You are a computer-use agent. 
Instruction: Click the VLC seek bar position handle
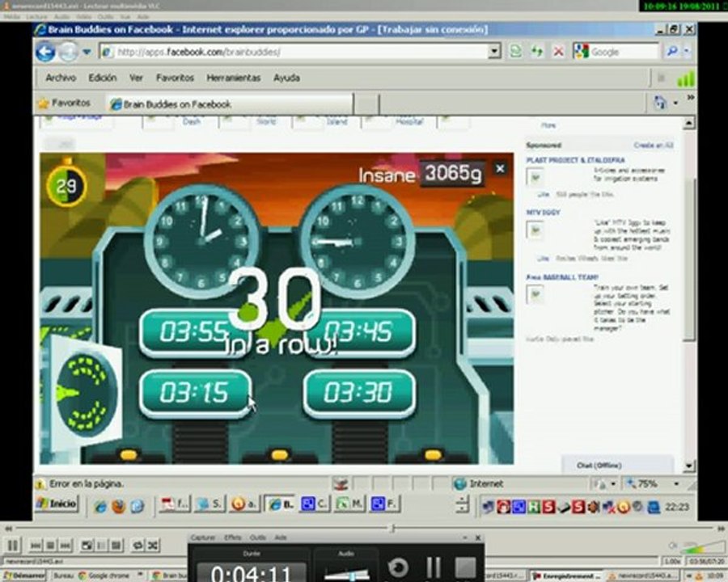coord(393,528)
